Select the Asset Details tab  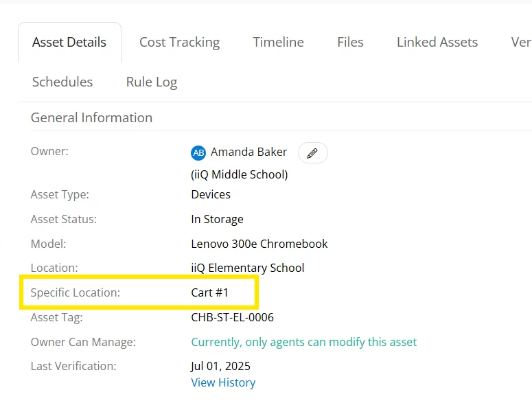tap(69, 43)
